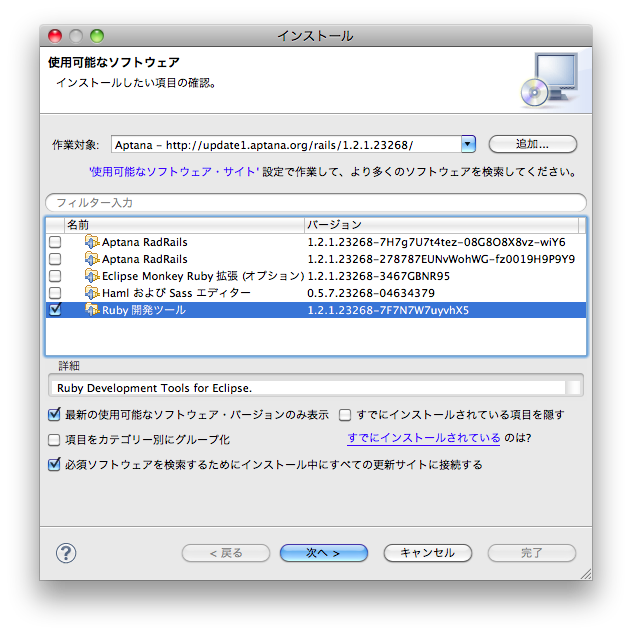Uncheck the Ruby 開発ツール checkbox
The image size is (632, 635).
56,310
